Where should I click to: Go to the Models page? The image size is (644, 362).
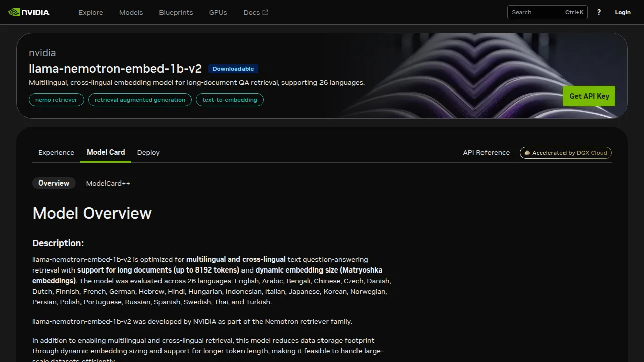[131, 12]
